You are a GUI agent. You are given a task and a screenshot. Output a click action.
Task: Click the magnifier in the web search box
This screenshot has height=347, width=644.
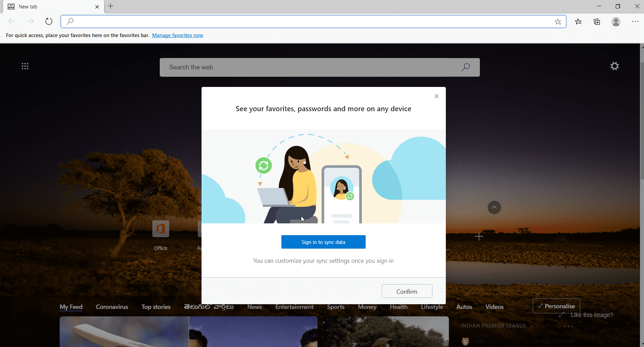pos(466,67)
